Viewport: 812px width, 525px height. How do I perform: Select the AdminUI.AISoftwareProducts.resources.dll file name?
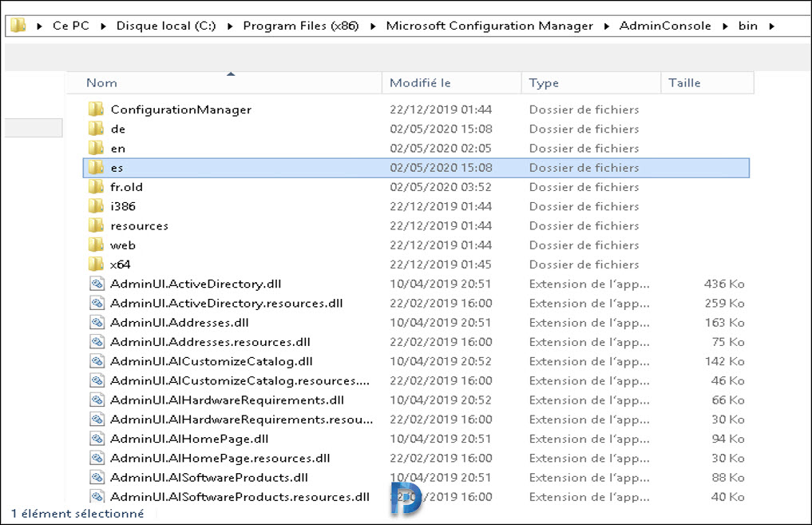click(x=240, y=496)
